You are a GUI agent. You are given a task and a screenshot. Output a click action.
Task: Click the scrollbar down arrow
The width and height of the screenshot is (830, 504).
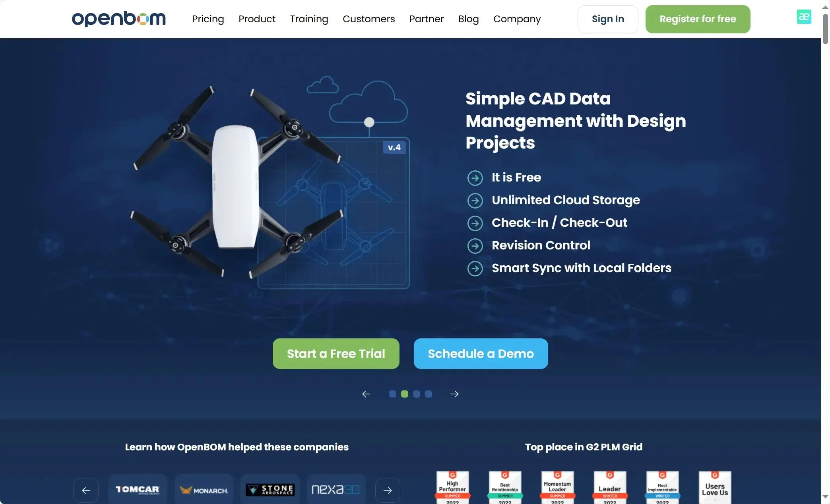tap(825, 497)
